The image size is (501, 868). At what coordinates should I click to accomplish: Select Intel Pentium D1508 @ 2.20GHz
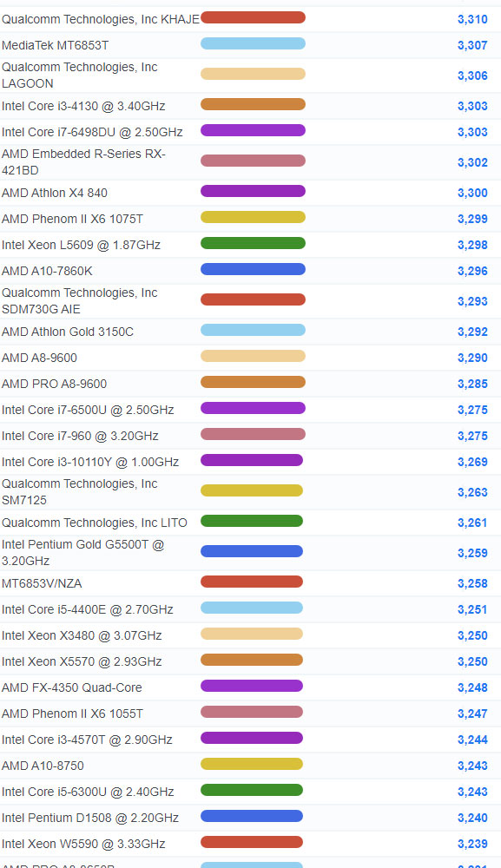(90, 819)
